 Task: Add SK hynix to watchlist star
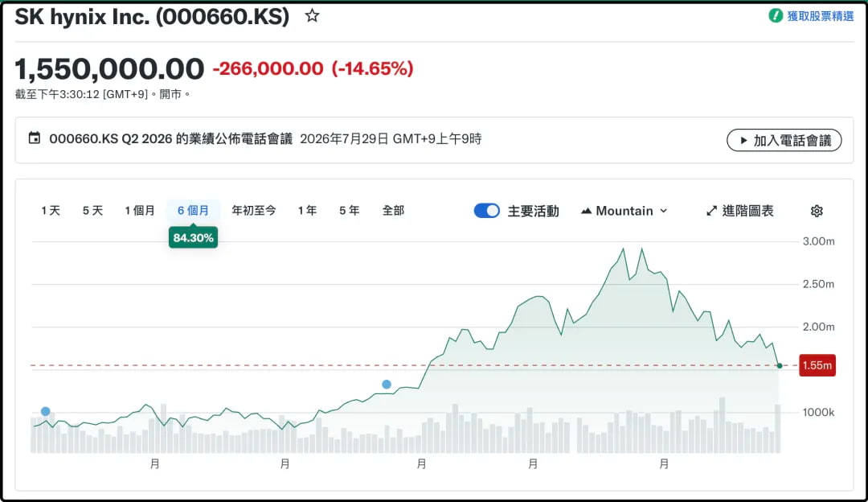pyautogui.click(x=312, y=15)
